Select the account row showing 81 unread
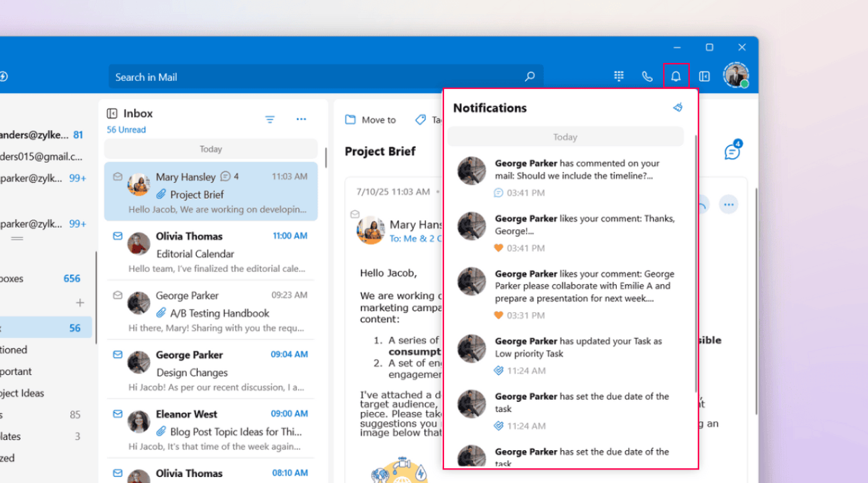Image resolution: width=868 pixels, height=483 pixels. [42, 135]
